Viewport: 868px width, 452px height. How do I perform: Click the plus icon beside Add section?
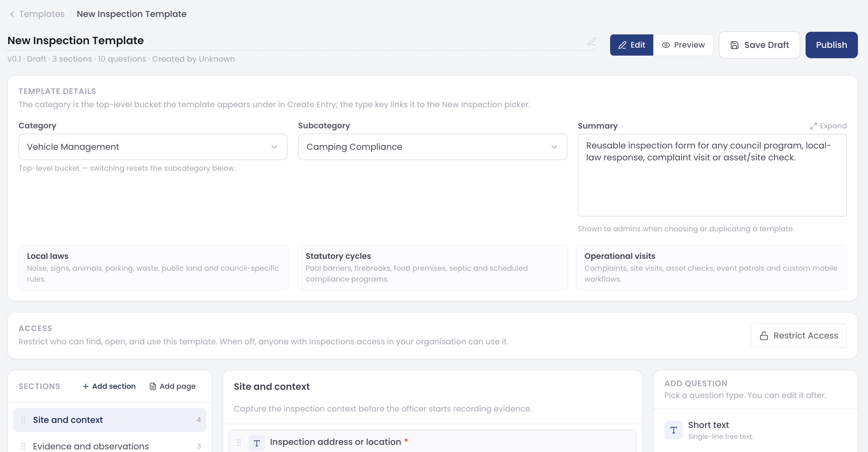[86, 386]
